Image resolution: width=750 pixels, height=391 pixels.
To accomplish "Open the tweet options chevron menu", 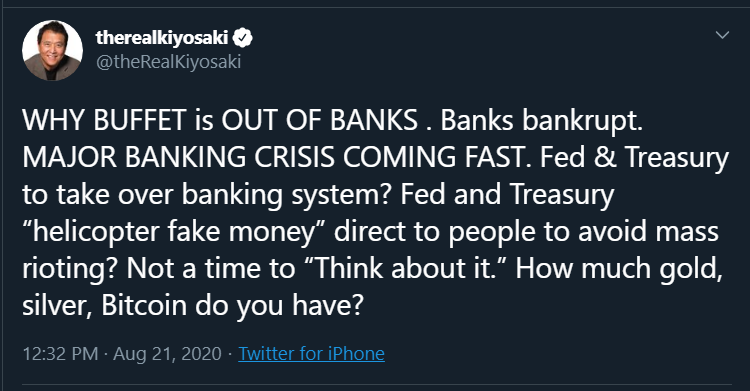I will 722,35.
